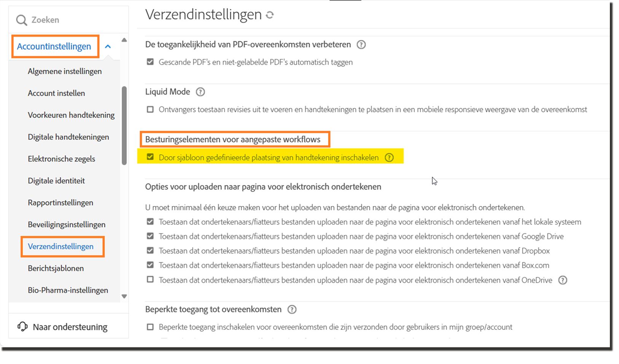Click the search magnifier icon
The height and width of the screenshot is (364, 619).
click(x=22, y=20)
